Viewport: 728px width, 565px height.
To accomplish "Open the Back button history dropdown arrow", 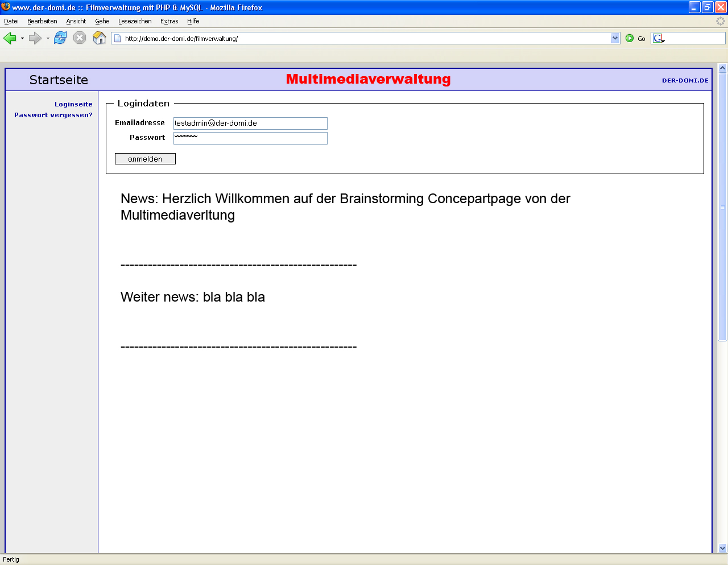I will pos(22,39).
